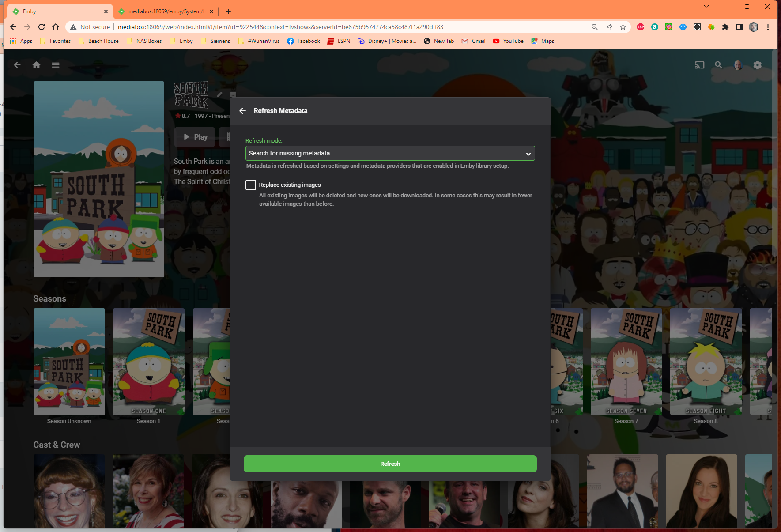Click the Emby back arrow in the header

pos(17,65)
